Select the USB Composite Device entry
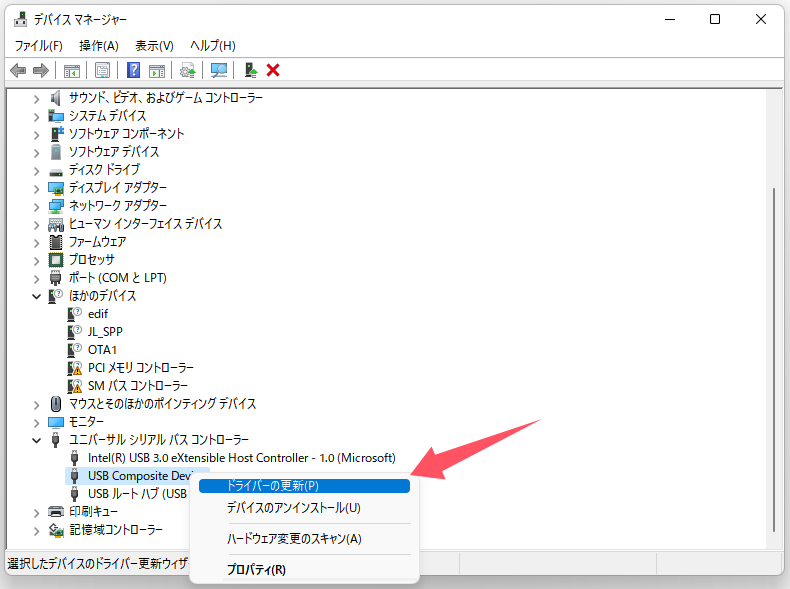The width and height of the screenshot is (790, 589). pos(139,476)
